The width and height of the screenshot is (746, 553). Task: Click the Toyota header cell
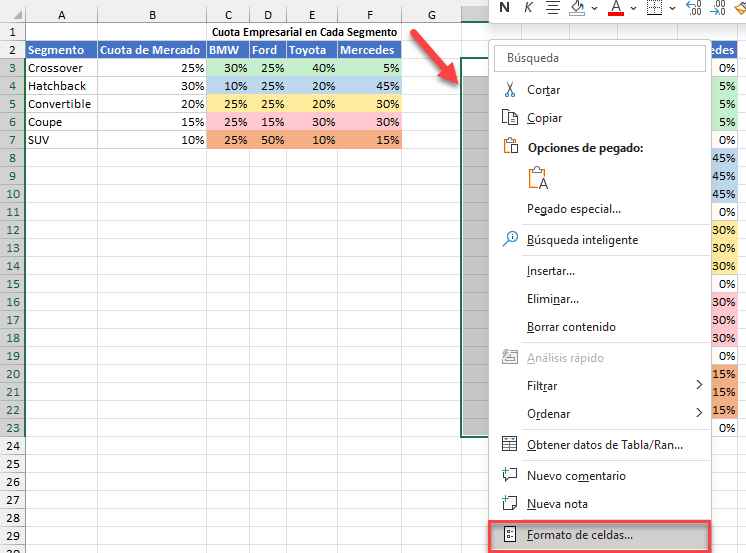[312, 50]
